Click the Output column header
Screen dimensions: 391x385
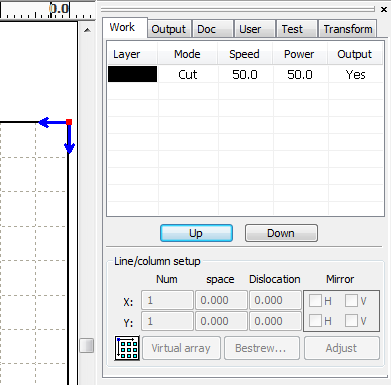click(x=355, y=54)
